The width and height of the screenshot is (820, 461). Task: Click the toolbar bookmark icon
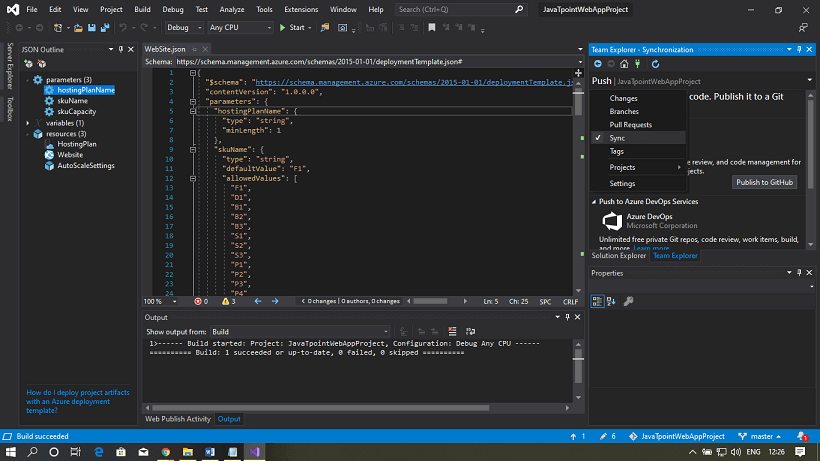pos(431,28)
